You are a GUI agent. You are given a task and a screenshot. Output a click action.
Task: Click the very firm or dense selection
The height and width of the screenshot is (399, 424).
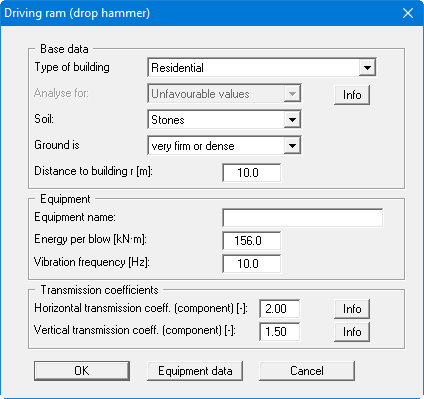pos(193,146)
